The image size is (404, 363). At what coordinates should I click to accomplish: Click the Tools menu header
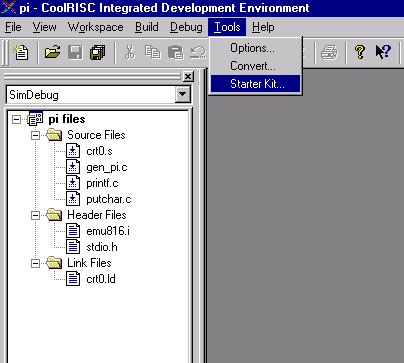click(227, 27)
